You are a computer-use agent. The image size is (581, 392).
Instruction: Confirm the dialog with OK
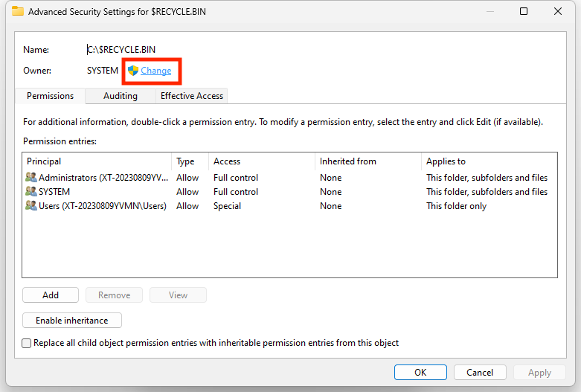(420, 373)
